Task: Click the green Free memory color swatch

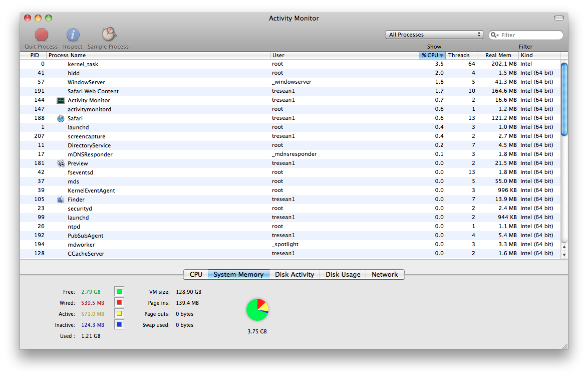Action: 119,291
